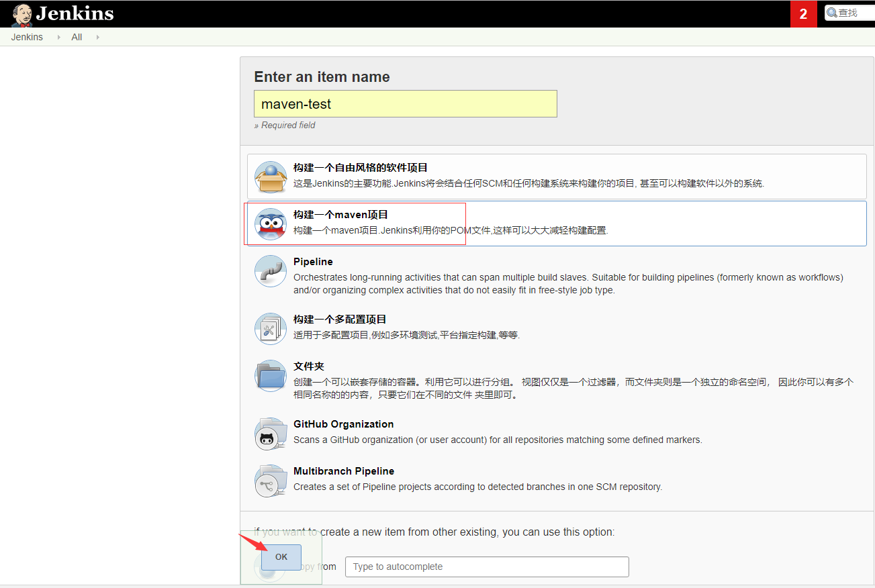Image resolution: width=875 pixels, height=588 pixels.
Task: Click the OK button
Action: [x=281, y=557]
